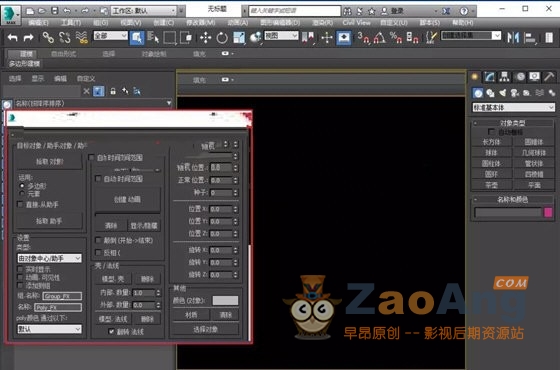Viewport: 560px width, 370px height.
Task: Click the 圆柱体 primitive button
Action: (491, 164)
